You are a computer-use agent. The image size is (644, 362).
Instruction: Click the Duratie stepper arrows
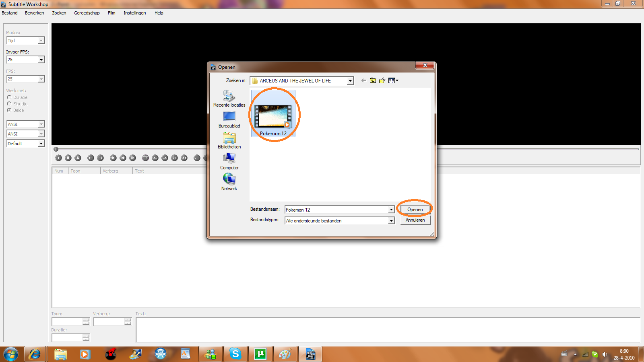pos(86,338)
